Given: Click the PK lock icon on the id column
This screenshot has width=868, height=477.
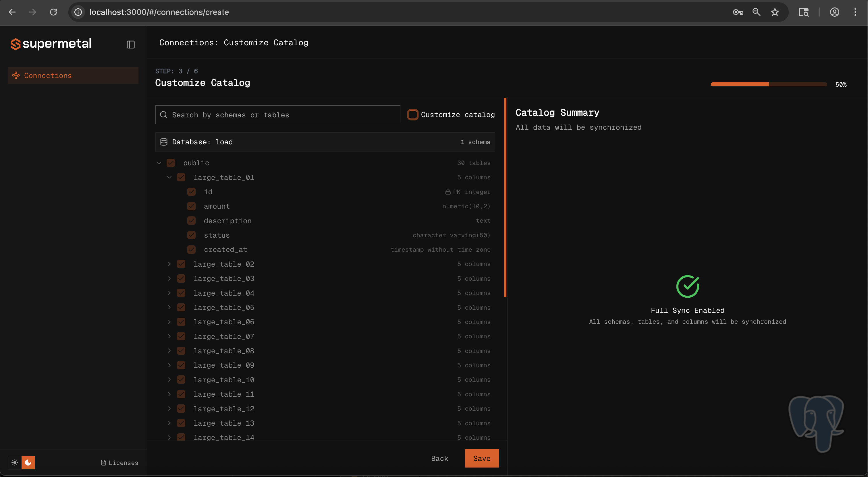Looking at the screenshot, I should 448,191.
